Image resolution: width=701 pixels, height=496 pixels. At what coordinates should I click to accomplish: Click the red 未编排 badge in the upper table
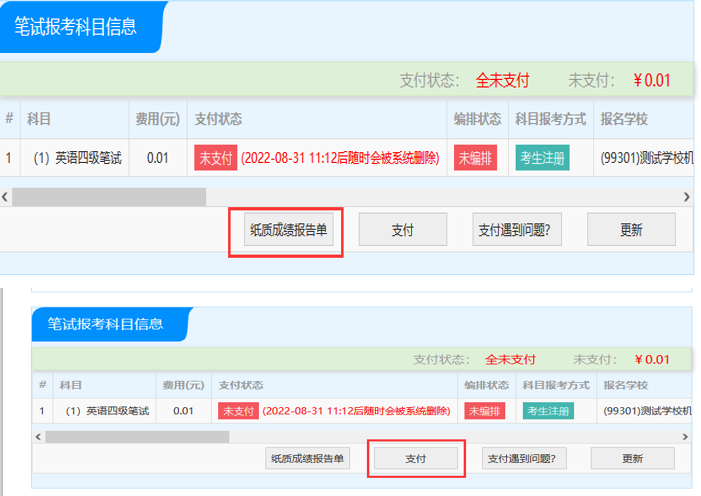(475, 158)
